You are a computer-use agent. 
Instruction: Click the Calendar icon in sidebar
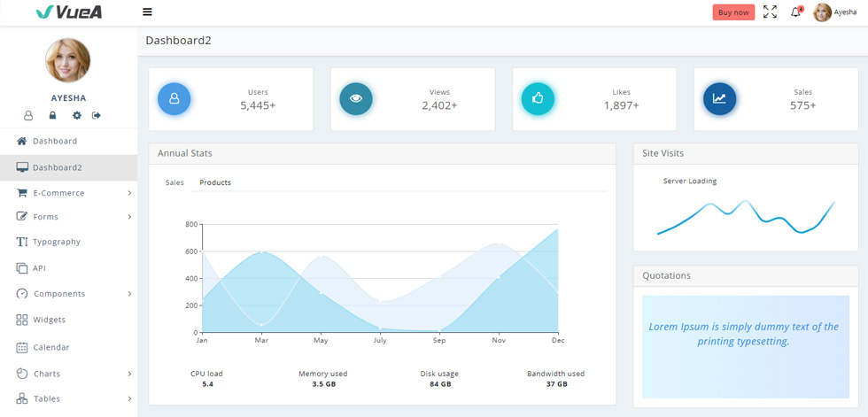click(21, 347)
